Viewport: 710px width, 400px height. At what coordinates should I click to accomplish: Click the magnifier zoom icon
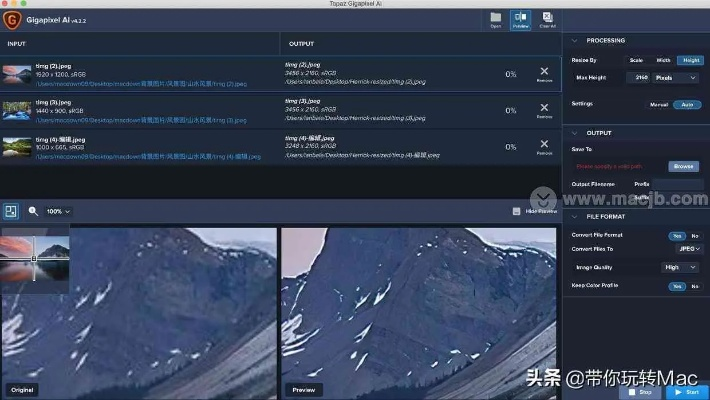pos(33,212)
